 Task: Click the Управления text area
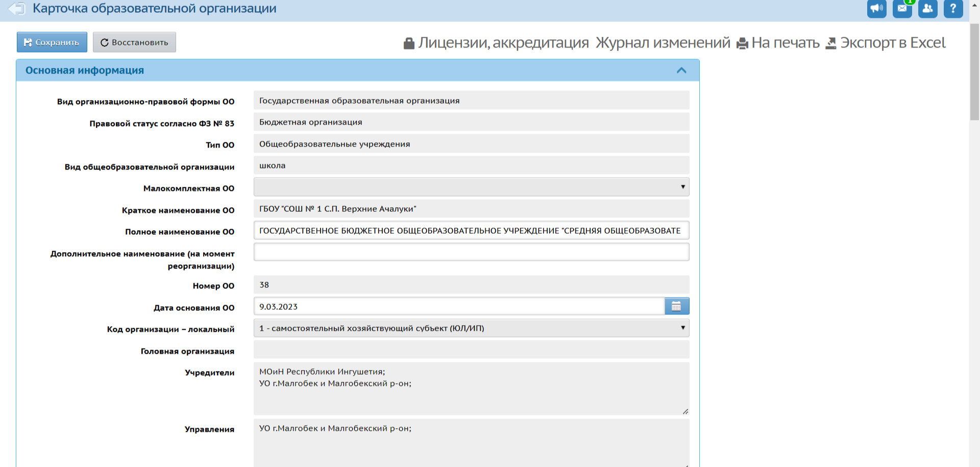point(471,443)
